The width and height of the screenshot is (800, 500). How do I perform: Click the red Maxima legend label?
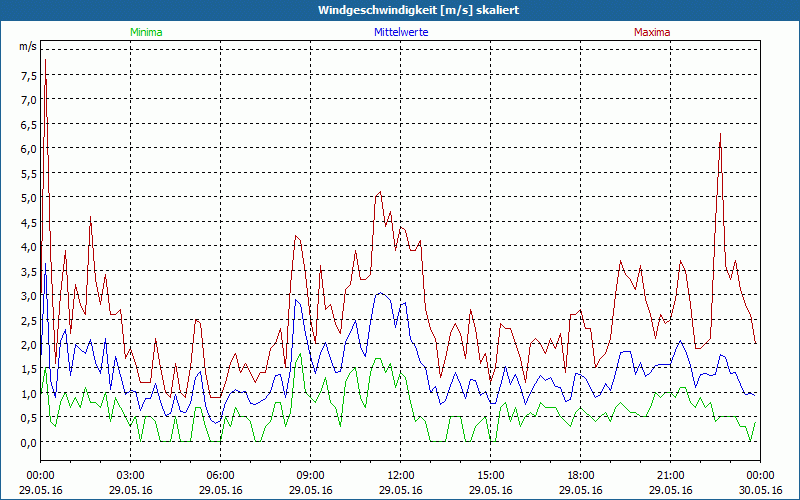coord(652,32)
